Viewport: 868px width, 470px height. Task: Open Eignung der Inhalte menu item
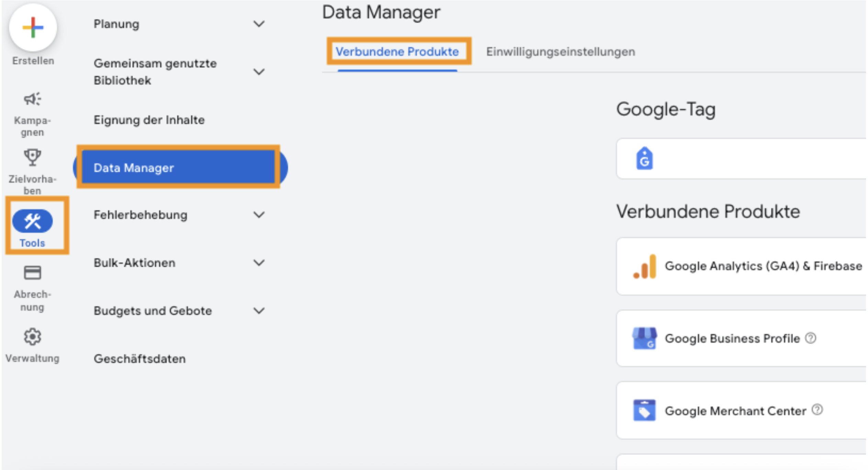coord(149,120)
